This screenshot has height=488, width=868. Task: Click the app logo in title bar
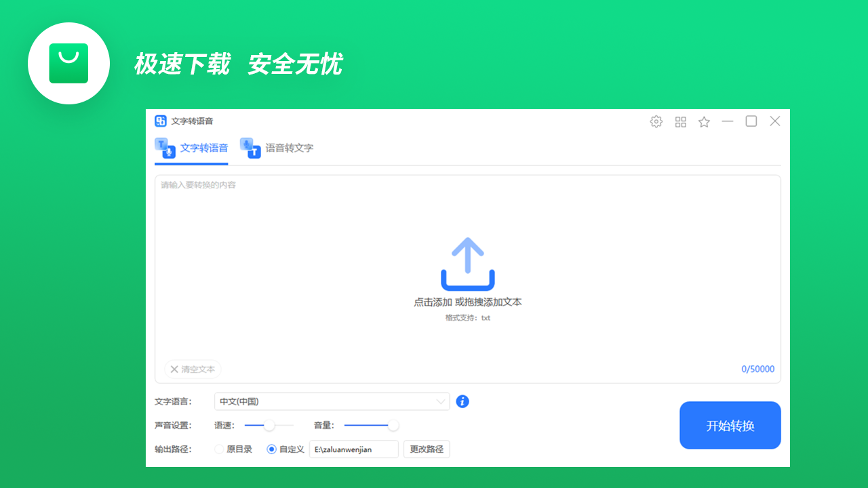point(161,121)
